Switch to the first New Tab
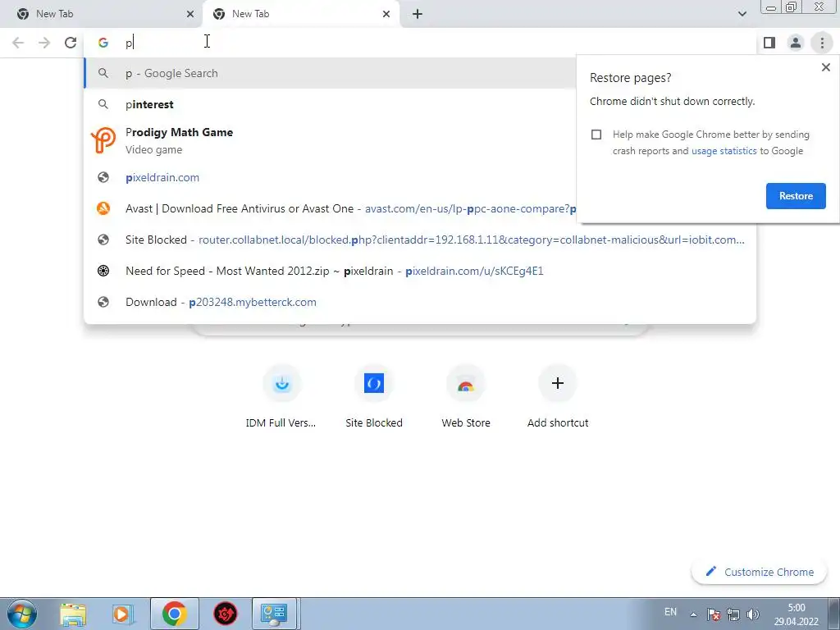 pyautogui.click(x=101, y=14)
